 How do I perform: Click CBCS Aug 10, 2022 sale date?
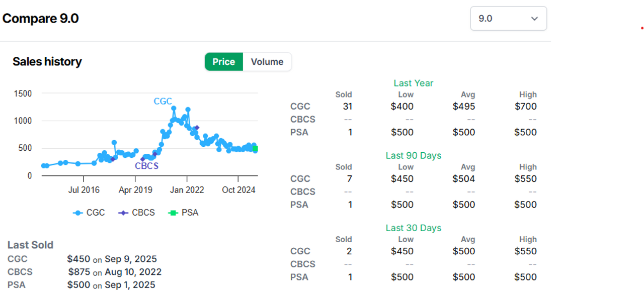(133, 272)
